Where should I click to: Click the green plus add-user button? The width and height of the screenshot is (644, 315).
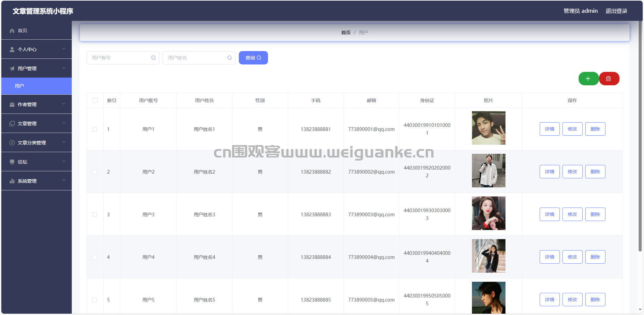(588, 79)
